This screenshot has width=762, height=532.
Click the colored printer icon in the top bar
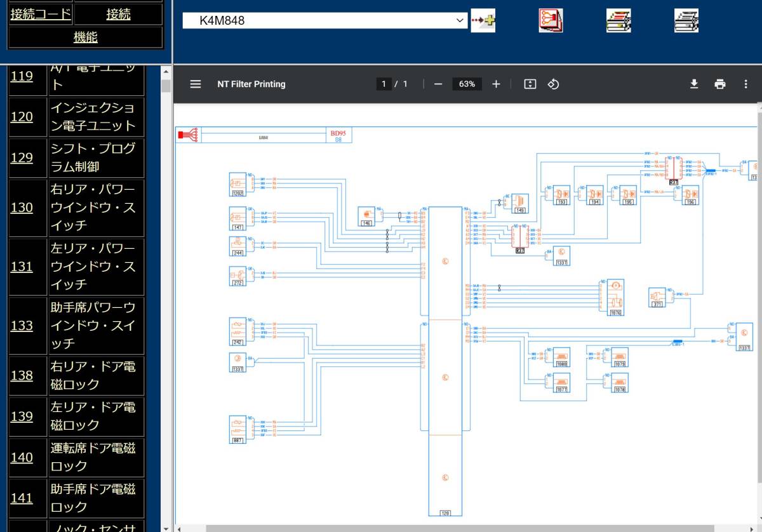618,21
